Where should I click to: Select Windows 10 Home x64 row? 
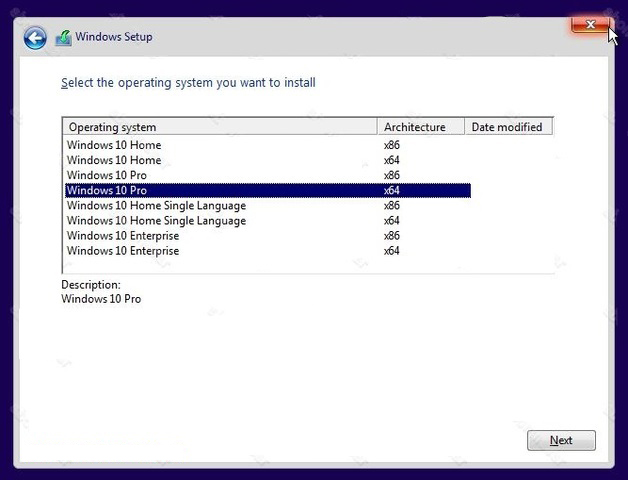[268, 160]
